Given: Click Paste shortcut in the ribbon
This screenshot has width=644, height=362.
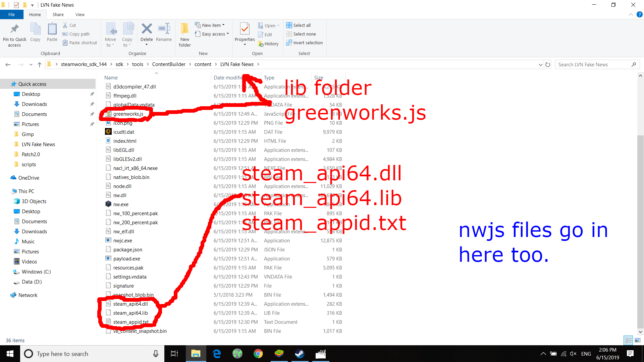Looking at the screenshot, I should [x=80, y=43].
